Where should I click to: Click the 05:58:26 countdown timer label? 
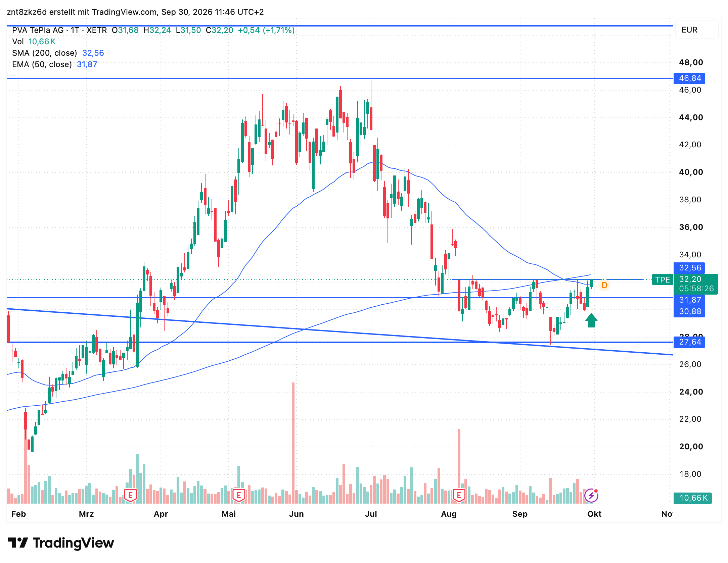(696, 289)
